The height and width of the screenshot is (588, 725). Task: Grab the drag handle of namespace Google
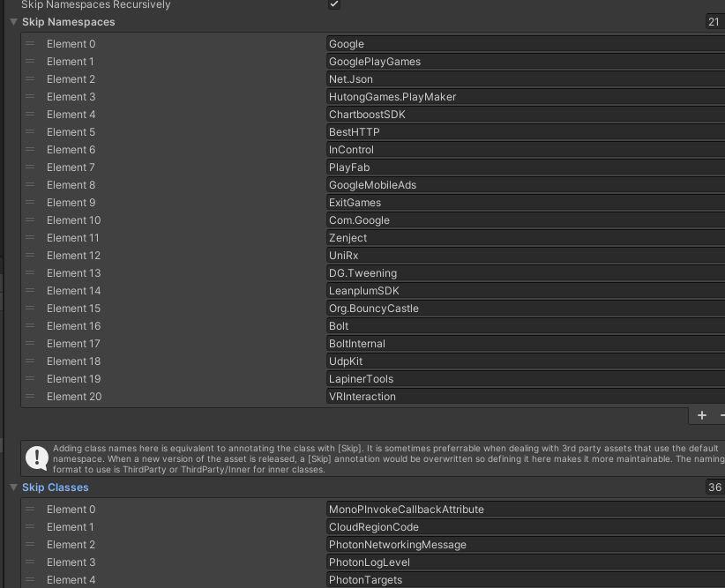pyautogui.click(x=30, y=43)
